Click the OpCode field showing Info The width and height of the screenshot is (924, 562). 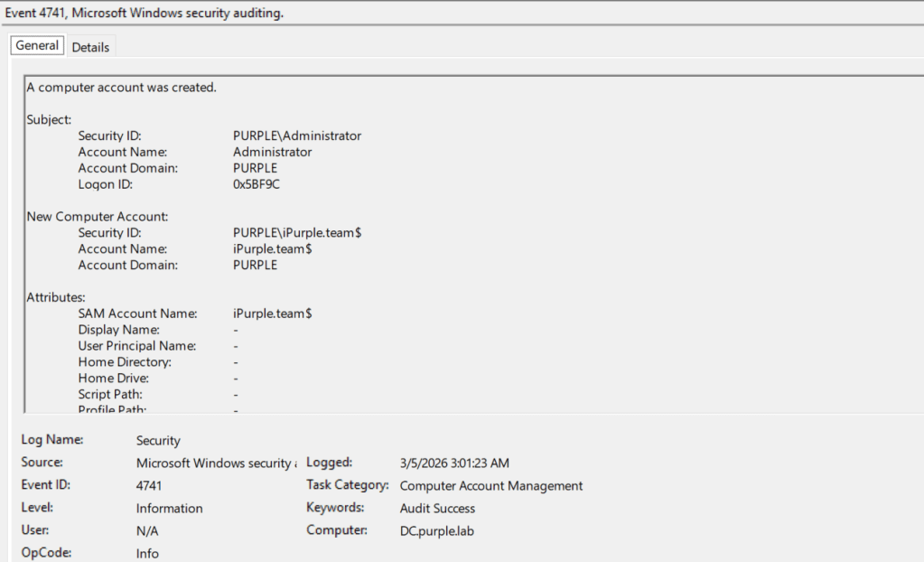tap(147, 554)
